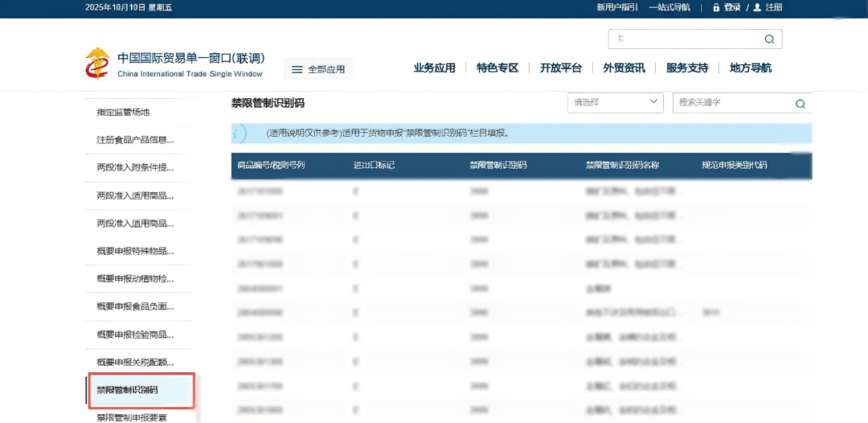Click the magnifier icon in top search box
Image resolution: width=868 pixels, height=423 pixels.
click(x=769, y=39)
